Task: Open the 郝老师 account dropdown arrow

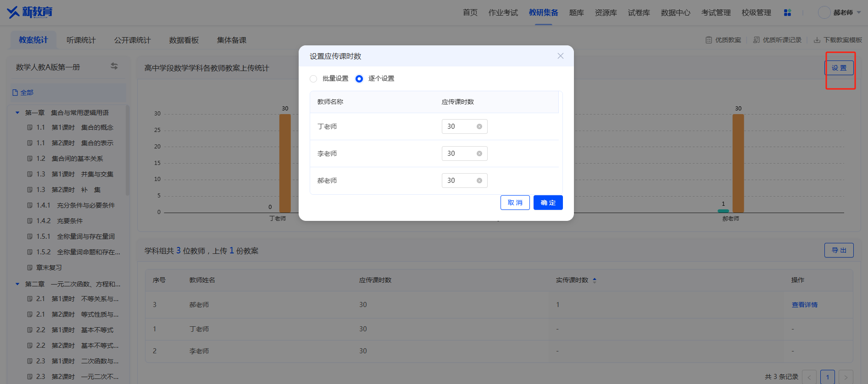Action: click(x=859, y=13)
